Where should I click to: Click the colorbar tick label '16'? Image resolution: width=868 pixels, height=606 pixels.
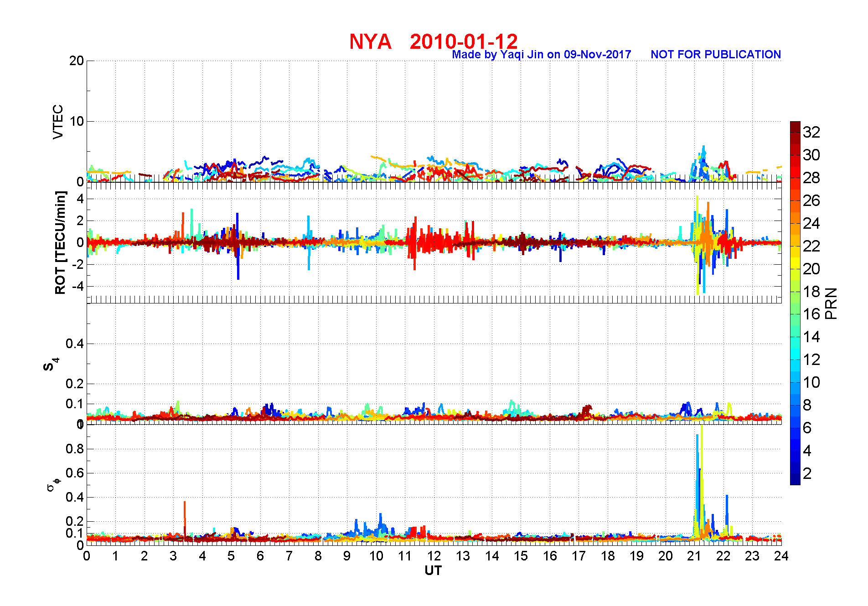pyautogui.click(x=811, y=314)
